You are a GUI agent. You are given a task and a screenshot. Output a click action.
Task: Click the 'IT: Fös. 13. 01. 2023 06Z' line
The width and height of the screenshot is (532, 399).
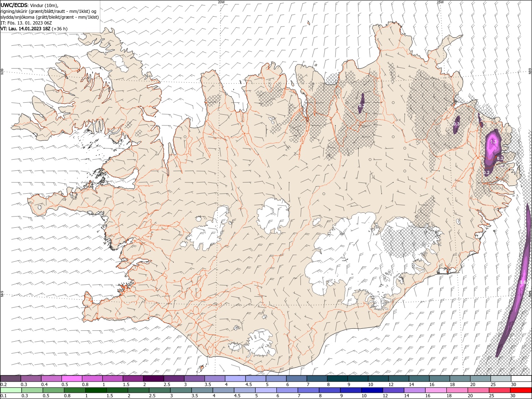26,23
